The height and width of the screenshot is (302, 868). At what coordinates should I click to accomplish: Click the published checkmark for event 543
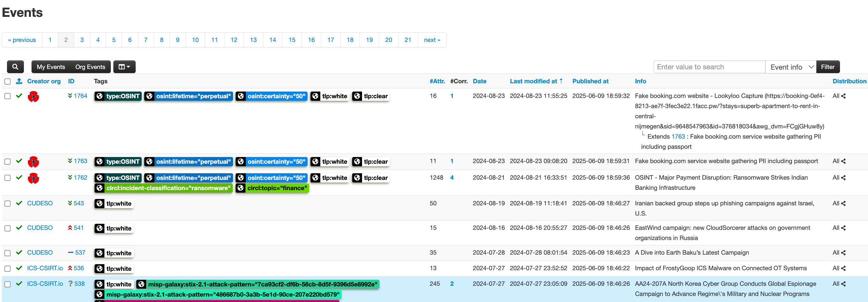(x=19, y=203)
